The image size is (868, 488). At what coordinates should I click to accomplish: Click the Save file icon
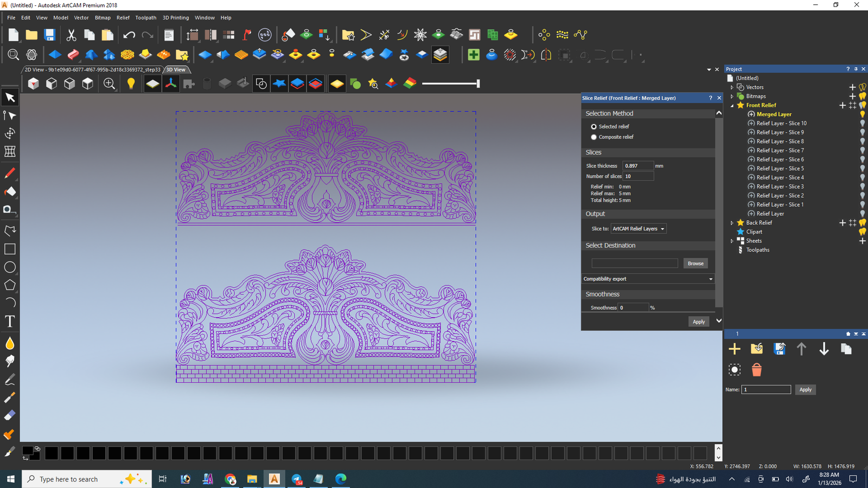pos(49,35)
